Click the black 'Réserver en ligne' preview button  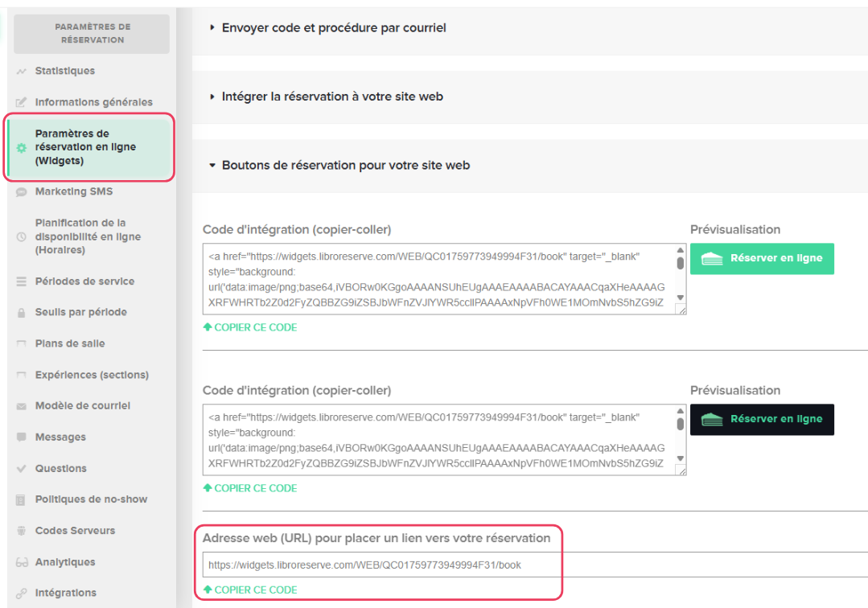click(x=761, y=419)
